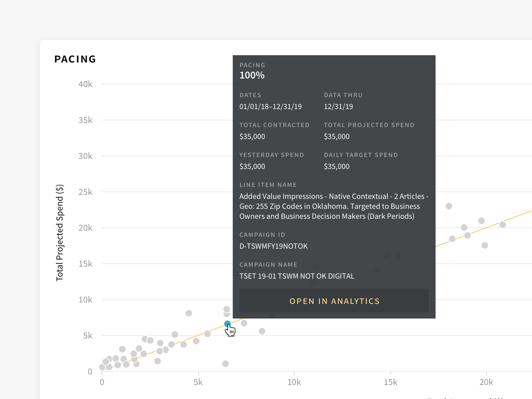
Task: Select the topmost scatter point near 23k
Action: [450, 206]
